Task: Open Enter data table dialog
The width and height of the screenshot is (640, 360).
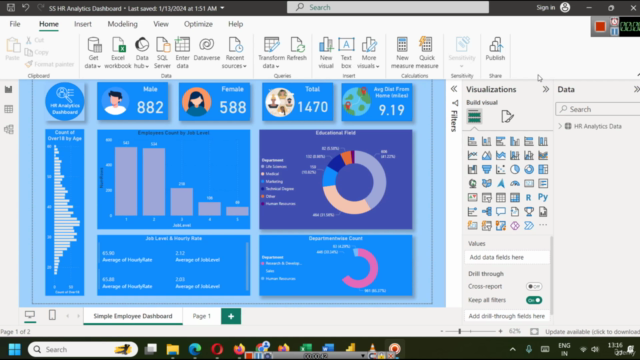Action: [182, 53]
